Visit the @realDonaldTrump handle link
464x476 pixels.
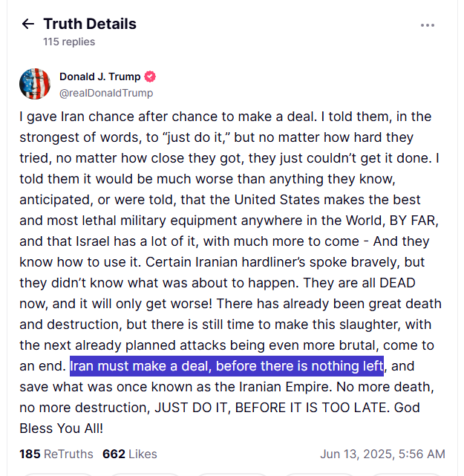[106, 93]
